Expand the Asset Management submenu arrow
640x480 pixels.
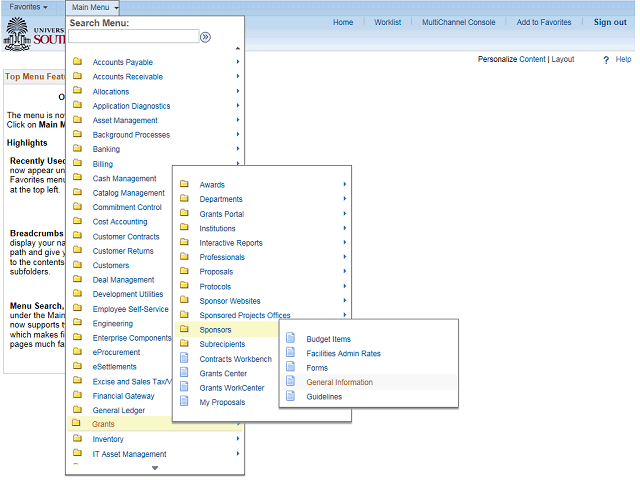click(238, 120)
